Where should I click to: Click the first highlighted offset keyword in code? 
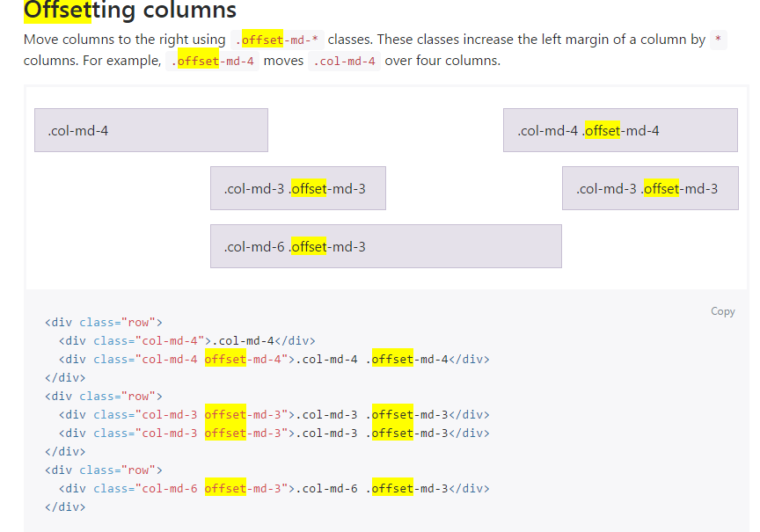point(225,359)
